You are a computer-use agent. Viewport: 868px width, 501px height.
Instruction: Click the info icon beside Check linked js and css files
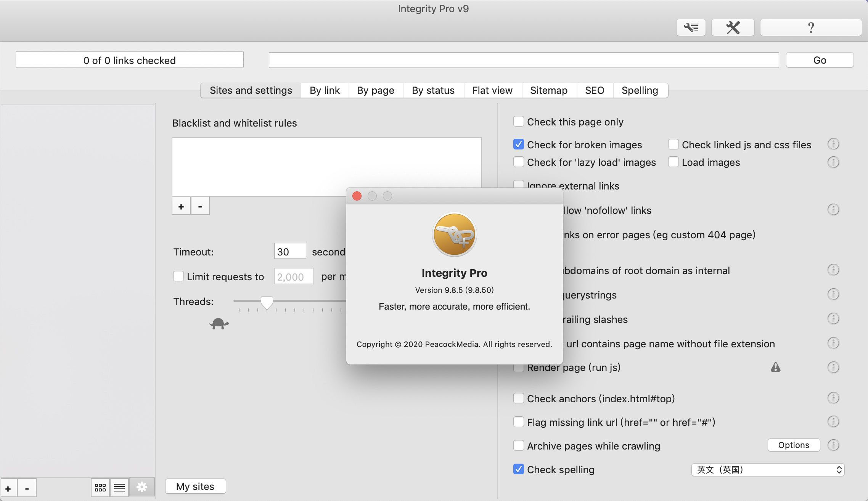(x=833, y=144)
